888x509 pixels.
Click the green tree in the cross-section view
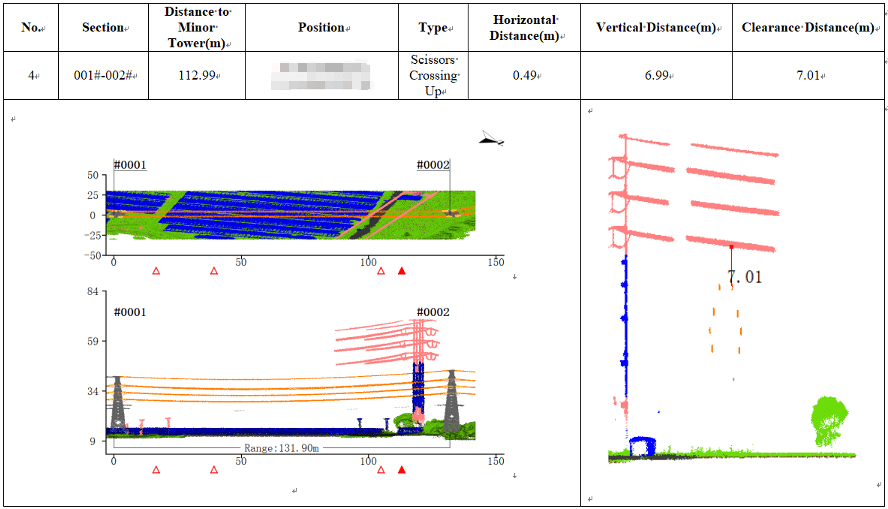829,419
